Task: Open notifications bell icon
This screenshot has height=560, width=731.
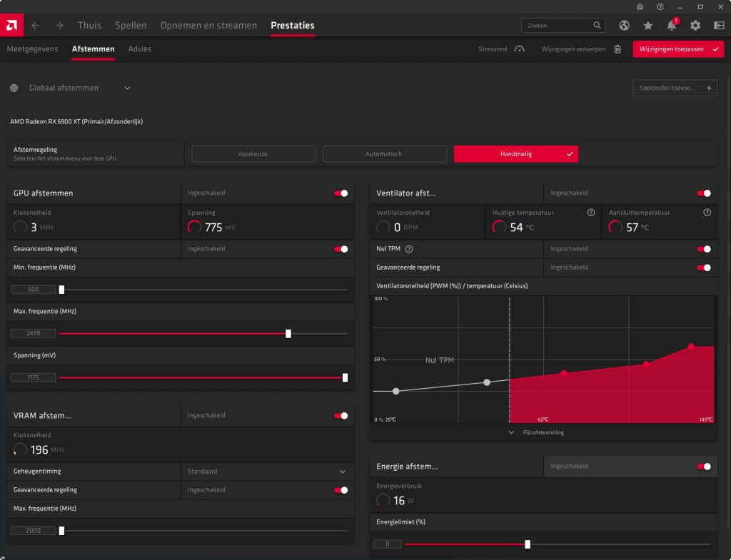Action: point(671,25)
